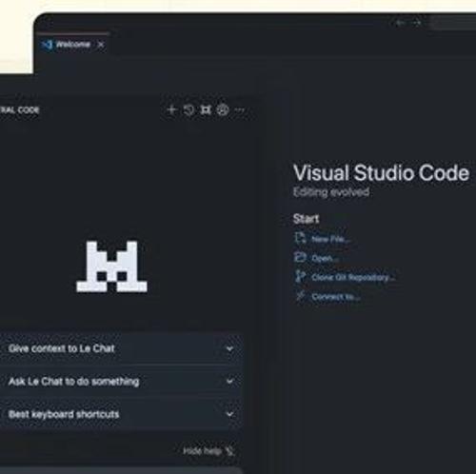
Task: Go back with the left navigation arrow
Action: (x=401, y=23)
